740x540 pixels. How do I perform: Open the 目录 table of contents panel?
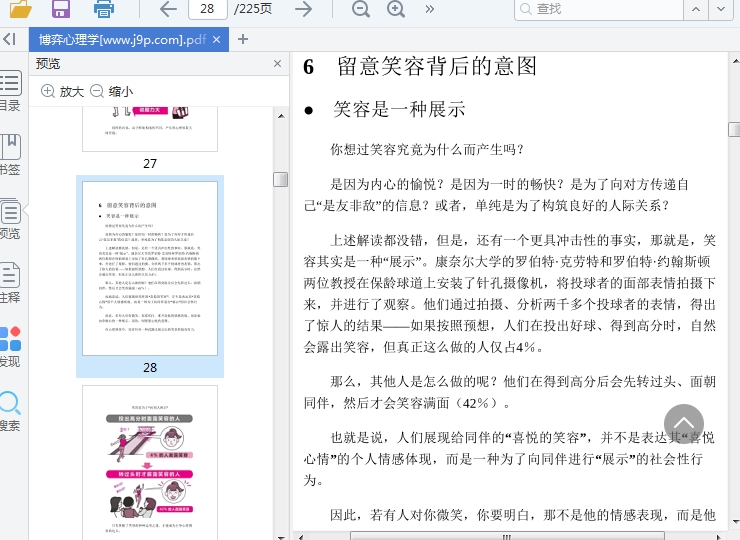click(10, 91)
